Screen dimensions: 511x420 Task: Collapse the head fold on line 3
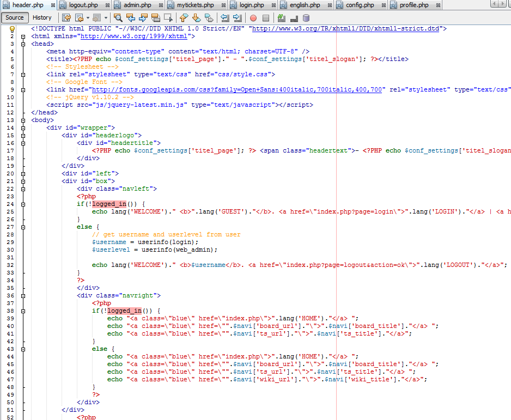coord(23,44)
